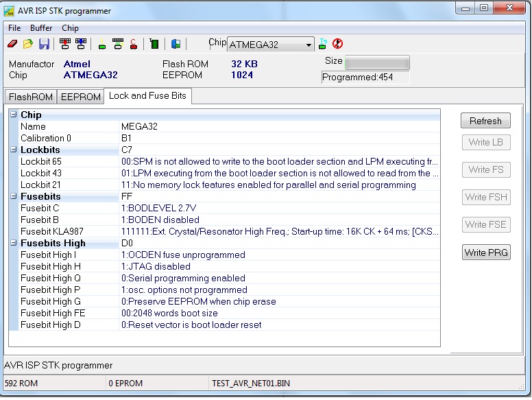The width and height of the screenshot is (532, 400).
Task: Click the chip icon with the blue arrow
Action: [x=81, y=44]
